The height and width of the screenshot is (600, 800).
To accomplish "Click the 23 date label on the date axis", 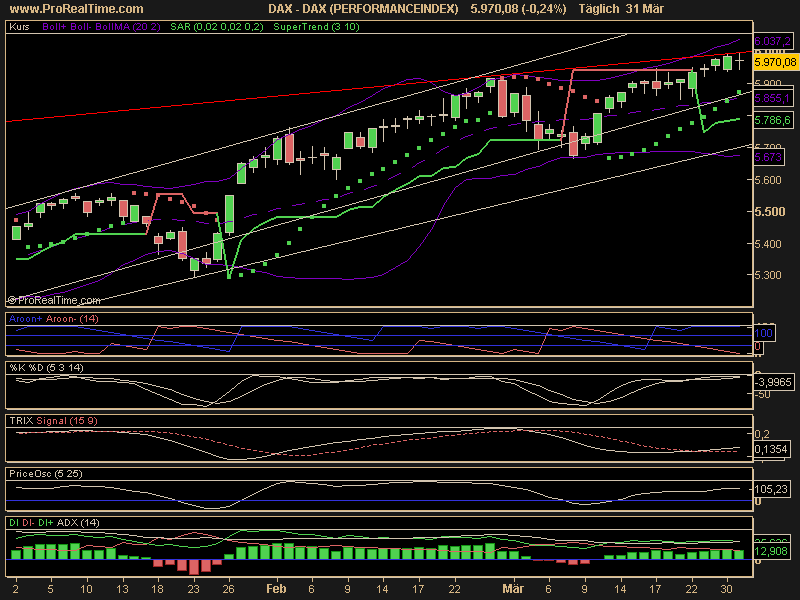I will 193,589.
